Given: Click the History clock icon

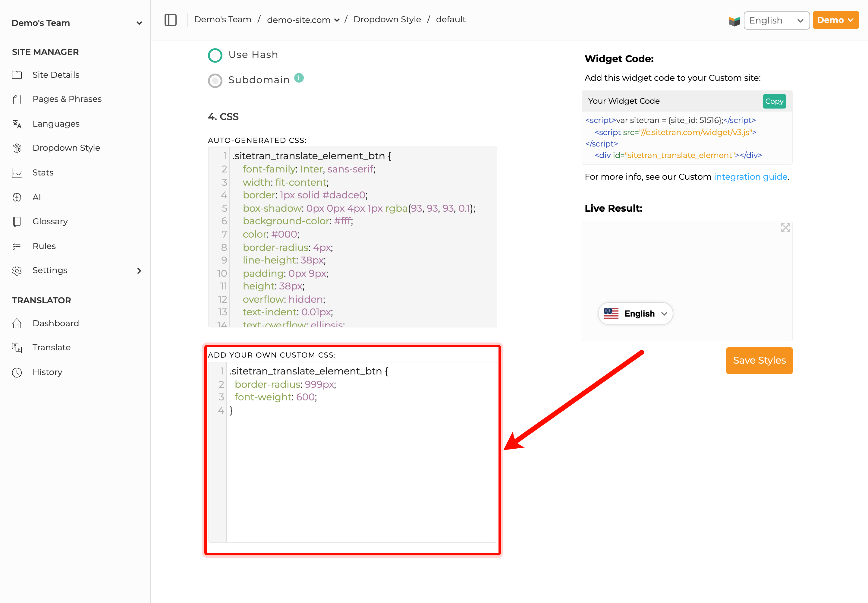Looking at the screenshot, I should (x=17, y=373).
